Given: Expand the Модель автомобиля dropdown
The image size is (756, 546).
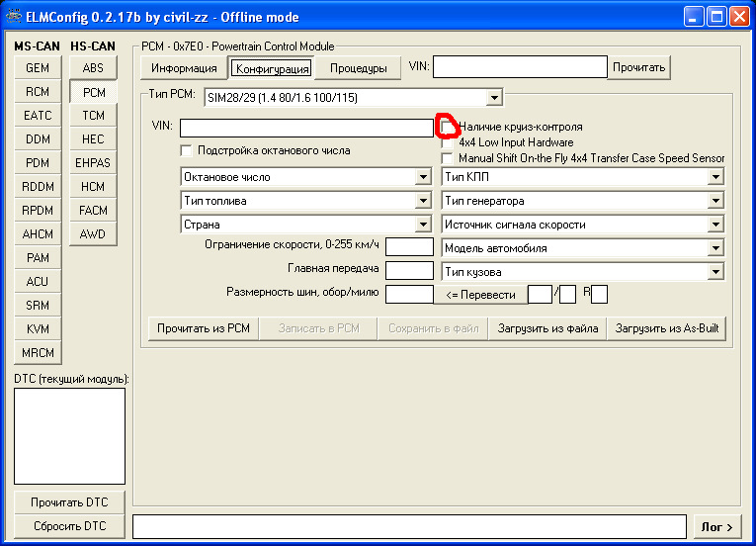Looking at the screenshot, I should [715, 248].
